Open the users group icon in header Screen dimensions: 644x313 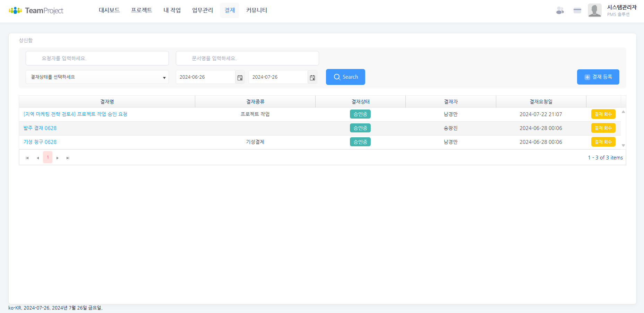click(x=560, y=10)
